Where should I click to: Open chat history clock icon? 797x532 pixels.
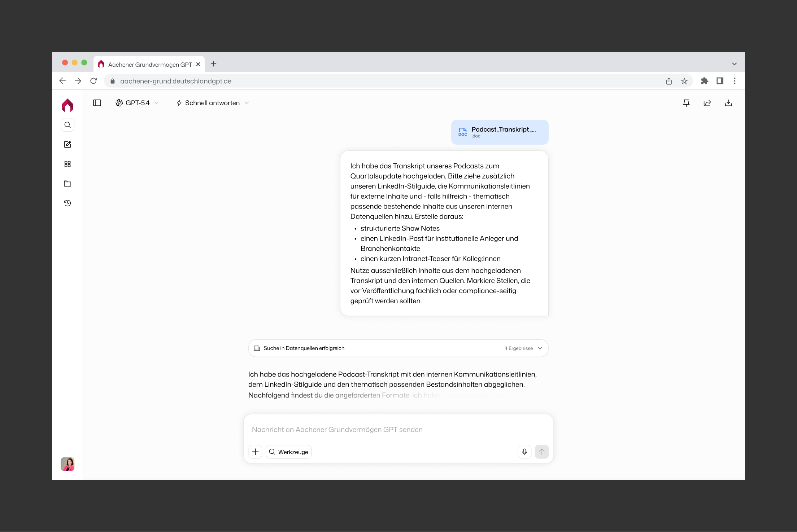pyautogui.click(x=67, y=203)
